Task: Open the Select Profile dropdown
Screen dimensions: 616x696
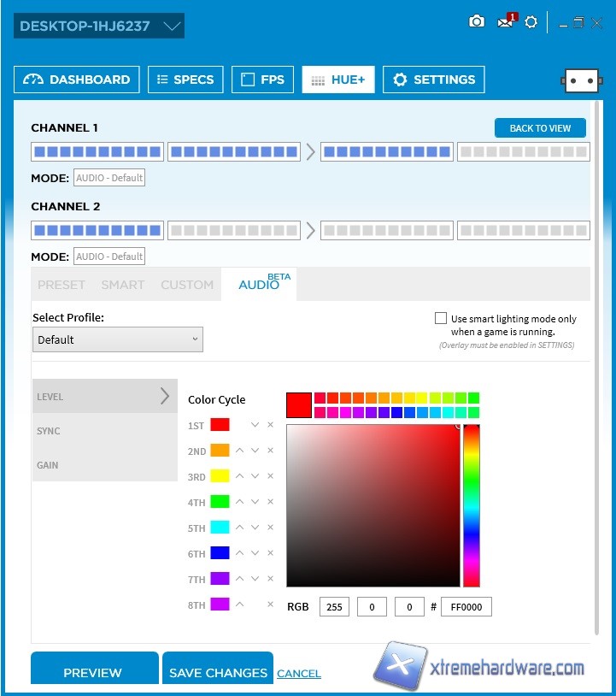Action: point(118,339)
